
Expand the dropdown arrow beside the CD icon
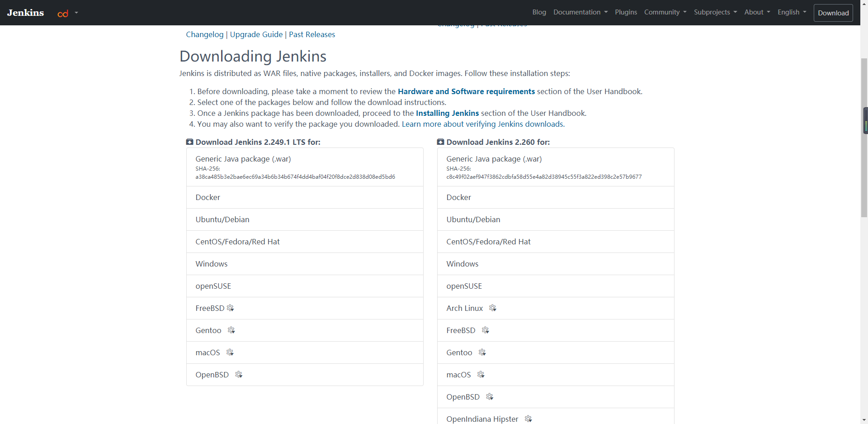[76, 13]
